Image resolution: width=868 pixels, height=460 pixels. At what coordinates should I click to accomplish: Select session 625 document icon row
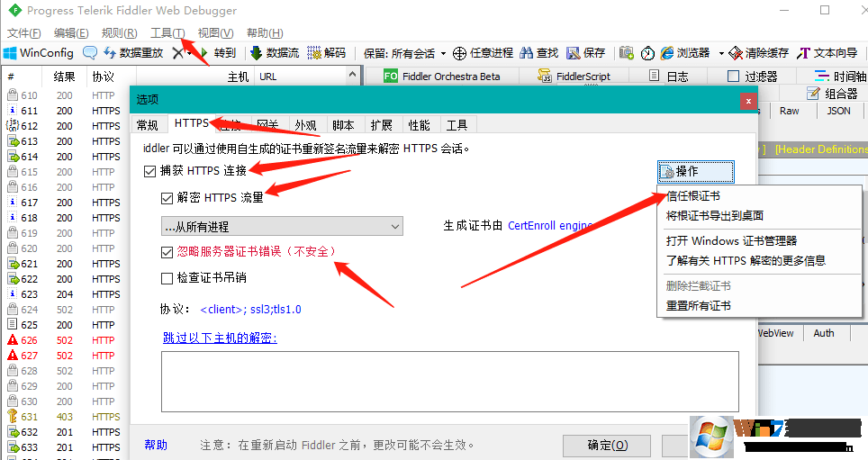[64, 325]
